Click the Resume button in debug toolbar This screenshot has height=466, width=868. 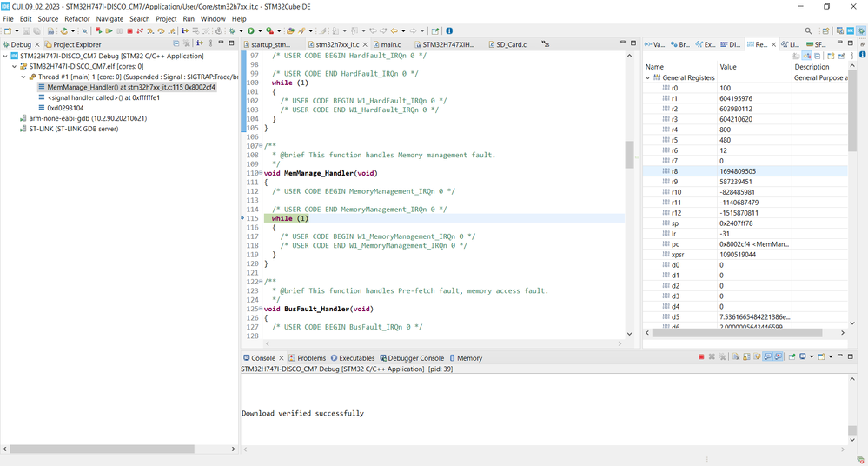109,31
